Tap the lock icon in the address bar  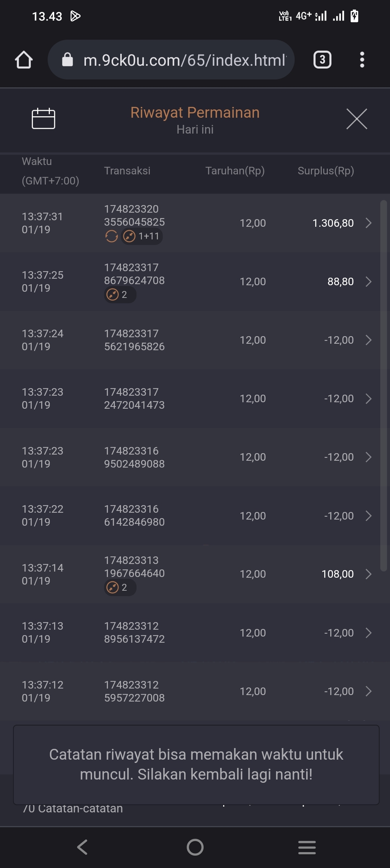[68, 60]
